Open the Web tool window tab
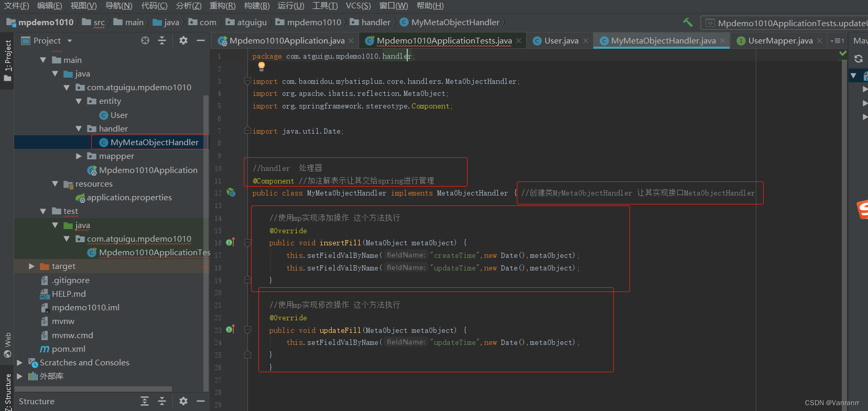Viewport: 868px width, 411px height. [x=7, y=344]
